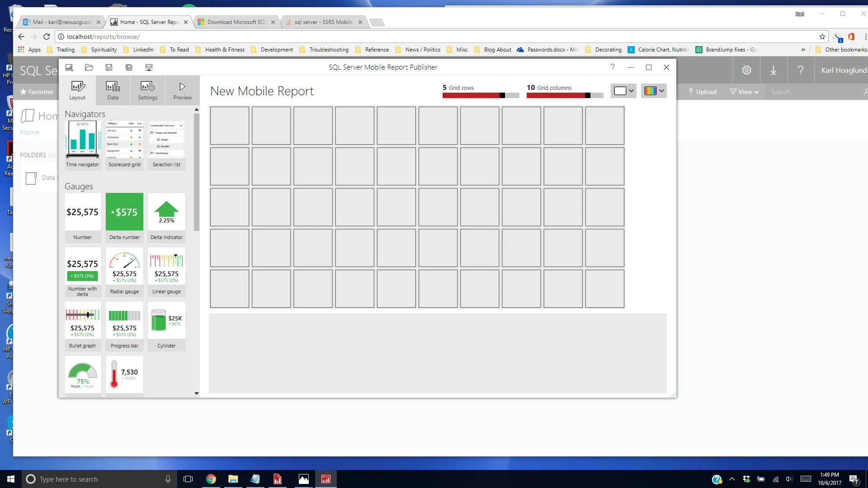Image resolution: width=868 pixels, height=488 pixels.
Task: Click the portal download arrow icon
Action: coord(774,70)
